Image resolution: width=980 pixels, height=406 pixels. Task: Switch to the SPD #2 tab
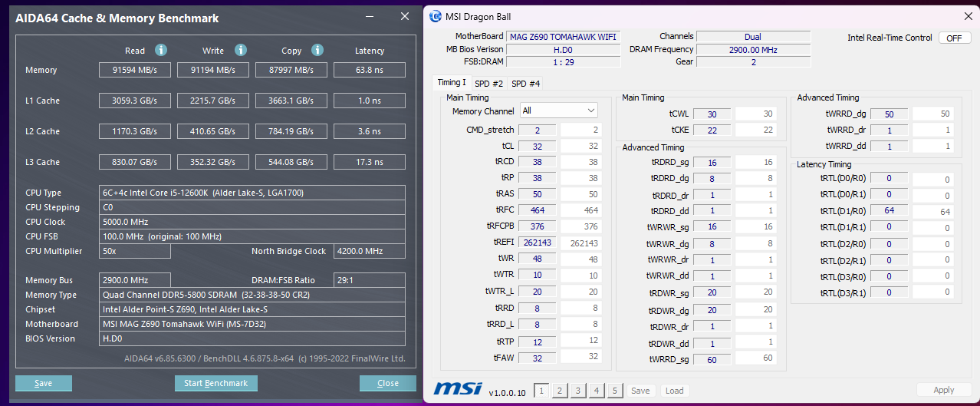pos(488,83)
